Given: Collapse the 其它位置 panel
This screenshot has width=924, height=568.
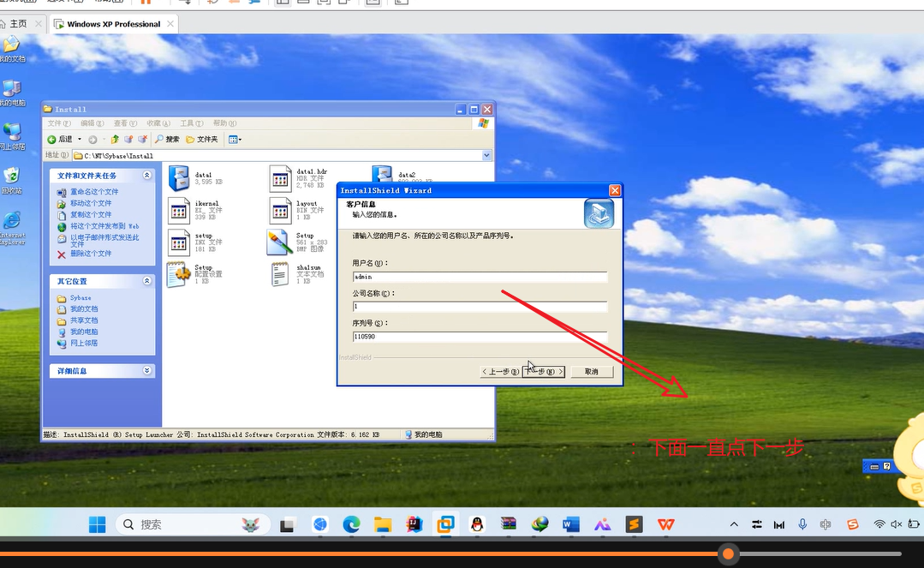Looking at the screenshot, I should pyautogui.click(x=146, y=281).
